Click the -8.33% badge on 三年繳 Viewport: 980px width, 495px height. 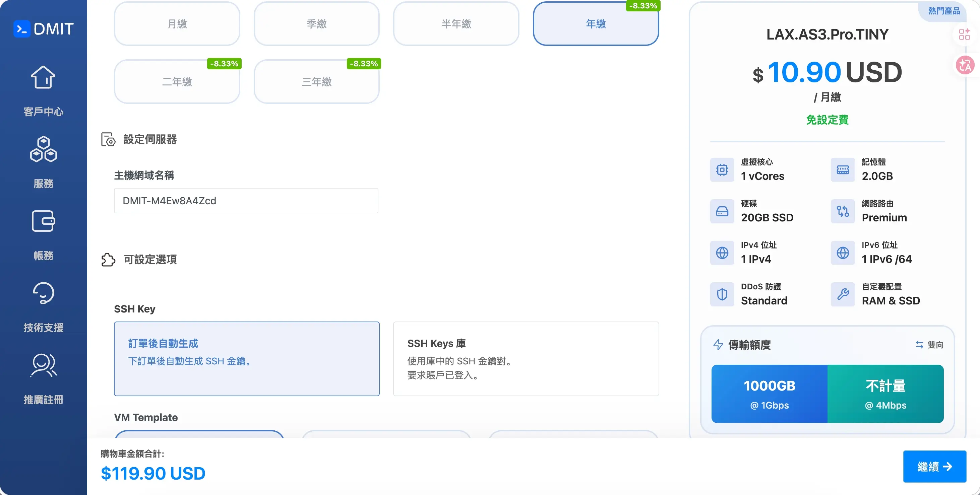[364, 64]
